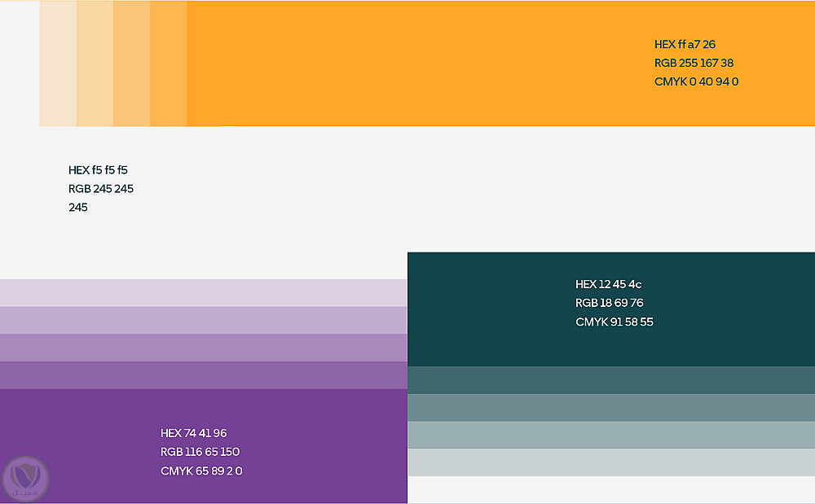815x504 pixels.
Task: Click the text "HEX f5 f5 f5"
Action: [x=99, y=169]
